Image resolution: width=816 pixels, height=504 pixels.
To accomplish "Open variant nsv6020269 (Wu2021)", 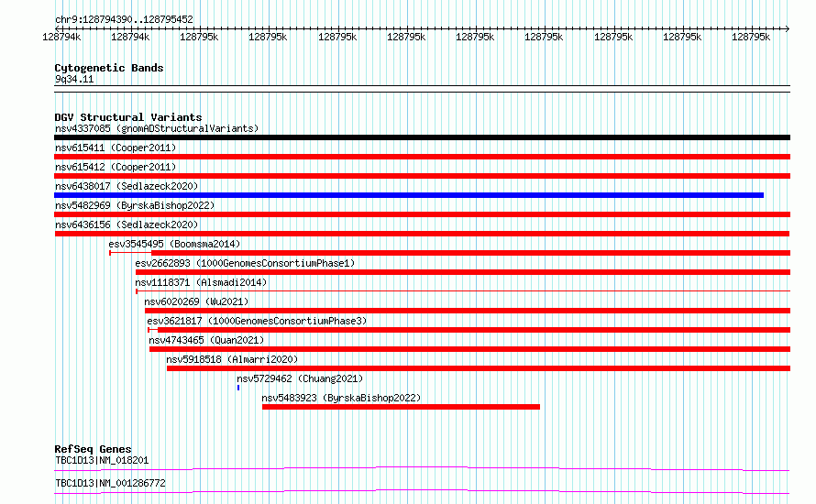I will tap(196, 301).
